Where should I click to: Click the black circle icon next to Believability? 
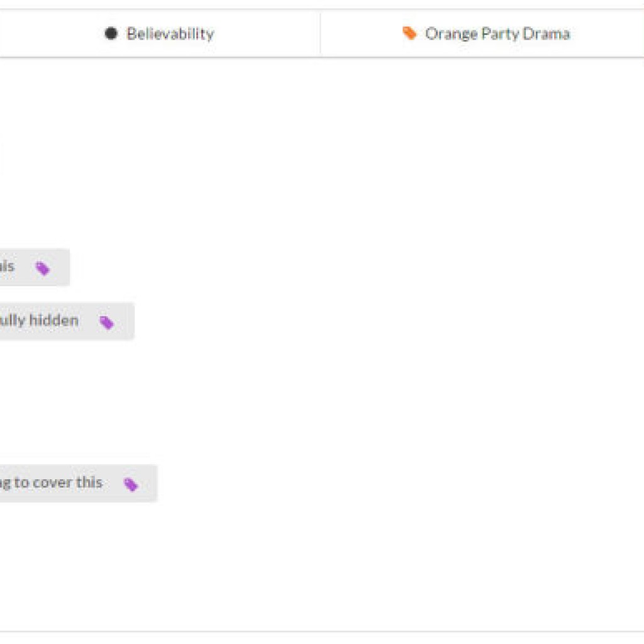pos(111,33)
